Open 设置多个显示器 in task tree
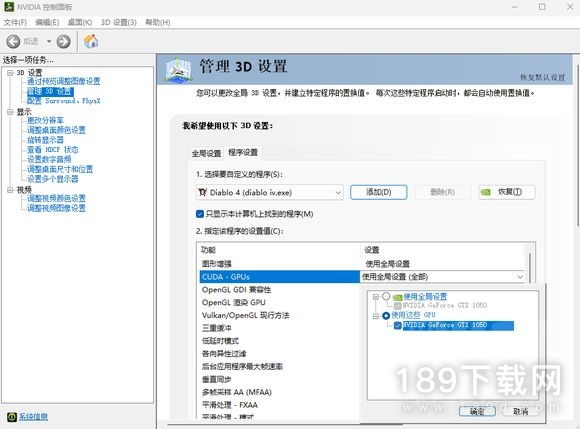Image resolution: width=580 pixels, height=429 pixels. pyautogui.click(x=53, y=179)
